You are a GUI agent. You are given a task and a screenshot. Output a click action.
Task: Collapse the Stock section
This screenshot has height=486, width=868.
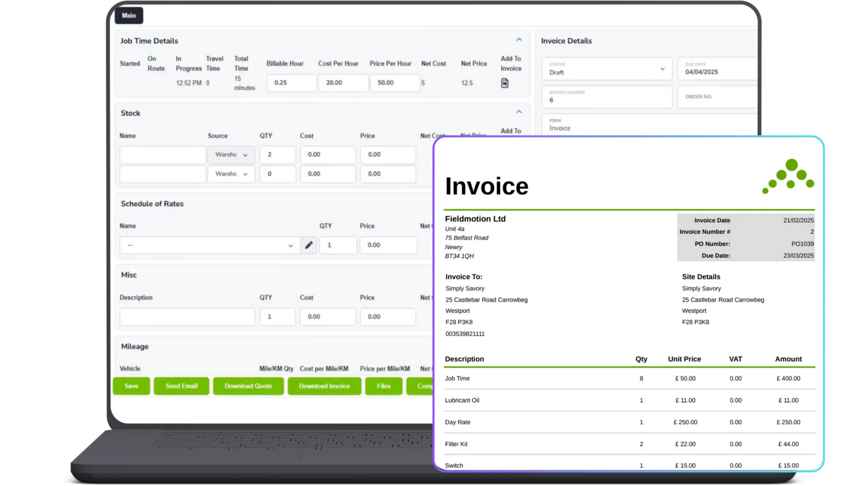[519, 112]
